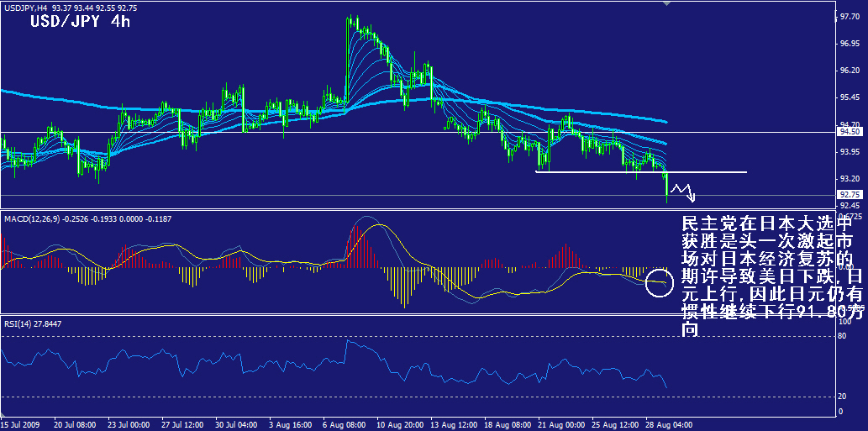Image resolution: width=868 pixels, height=431 pixels.
Task: Click the '15 Jul 2009' date label
Action: coord(20,425)
